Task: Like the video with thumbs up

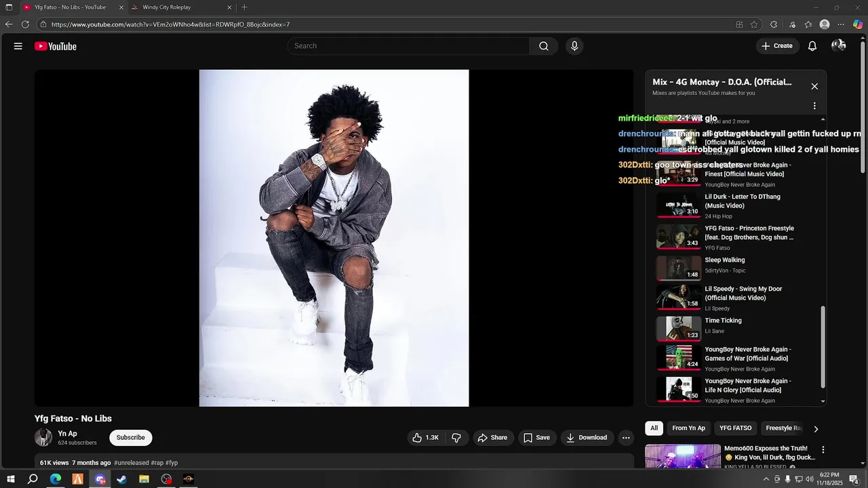Action: 426,438
